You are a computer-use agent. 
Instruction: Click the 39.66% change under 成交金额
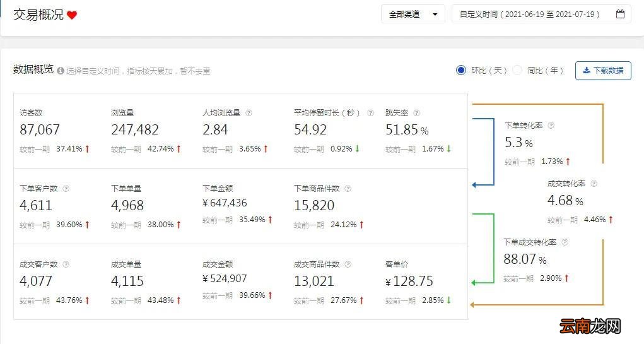click(x=256, y=295)
